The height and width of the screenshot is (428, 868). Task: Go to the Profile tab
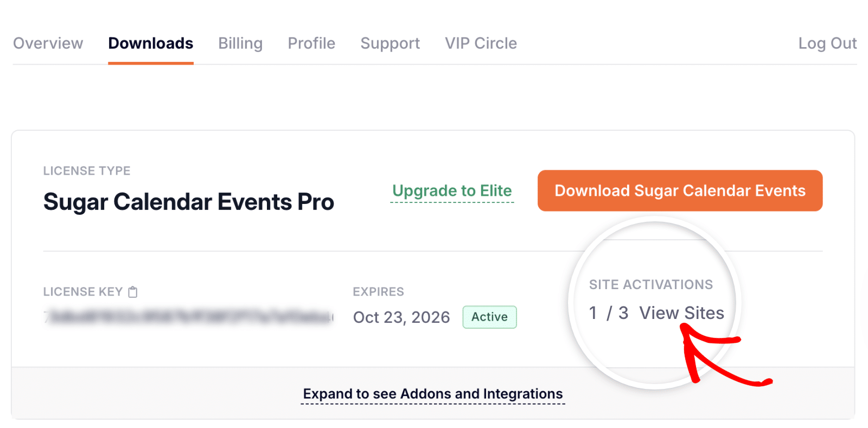[x=311, y=43]
